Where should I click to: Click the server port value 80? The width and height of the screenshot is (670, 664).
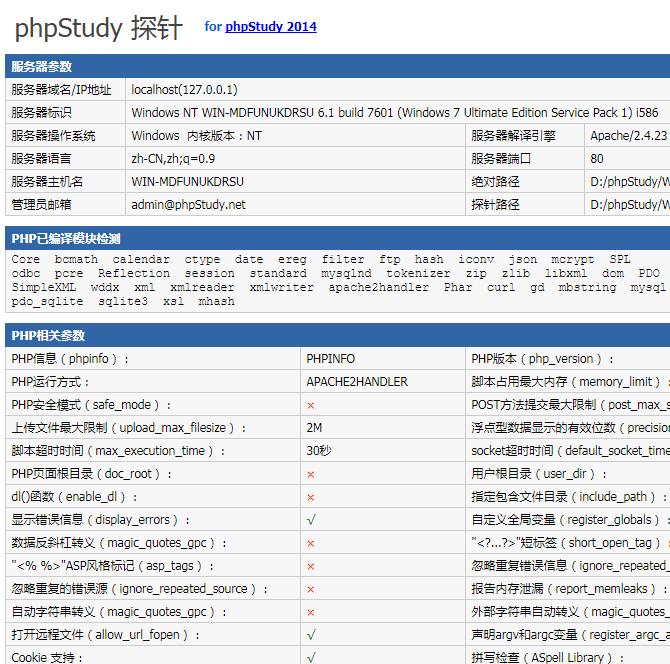tap(597, 159)
